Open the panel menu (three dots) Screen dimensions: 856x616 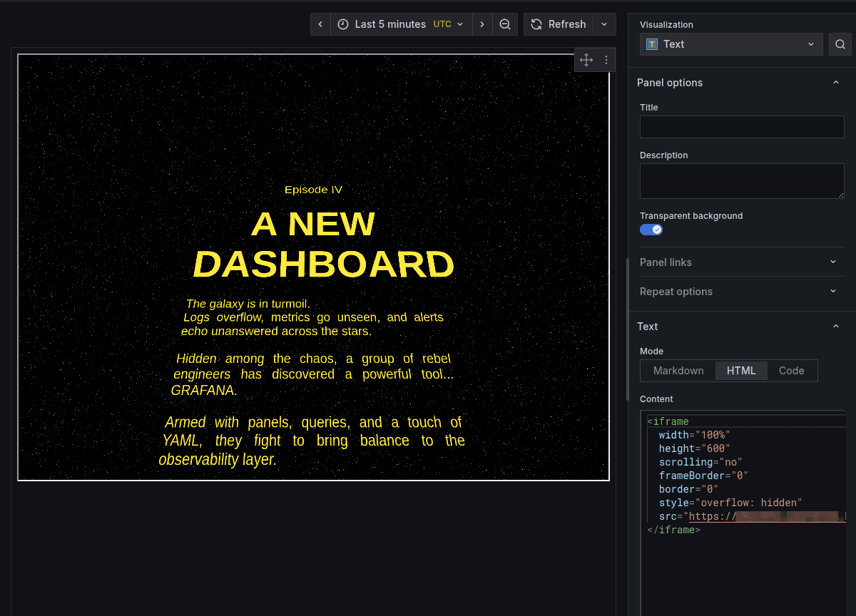click(606, 60)
